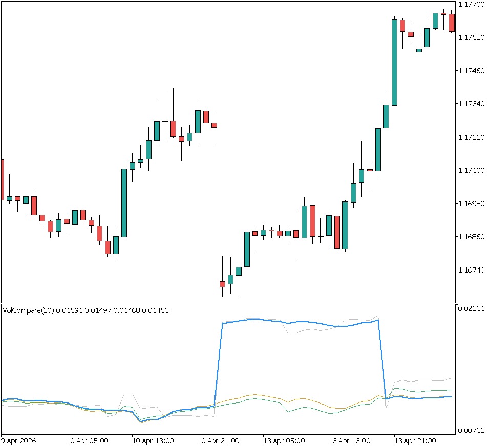Click the 1.16740 price axis label
The height and width of the screenshot is (448, 495).
(471, 270)
